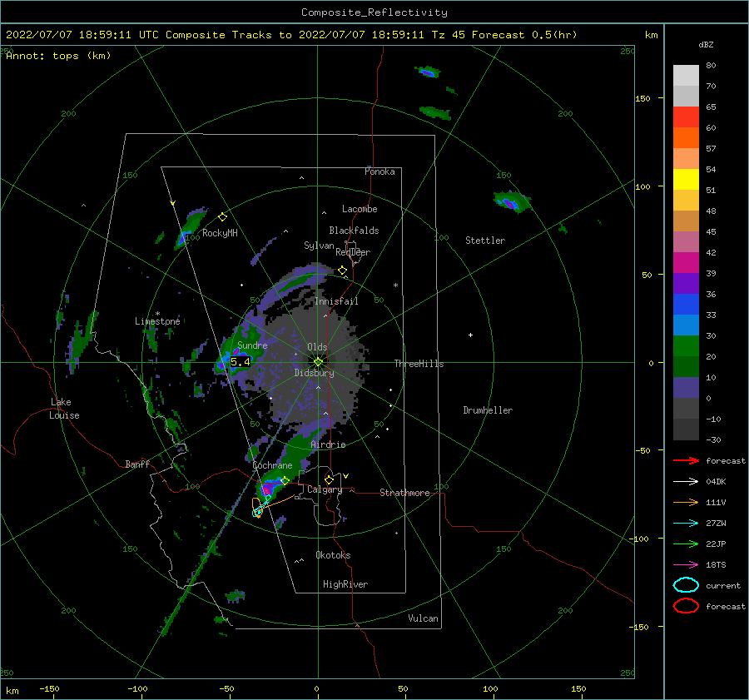
Task: Select the green 30-20 dBZ color swatch
Action: point(686,345)
